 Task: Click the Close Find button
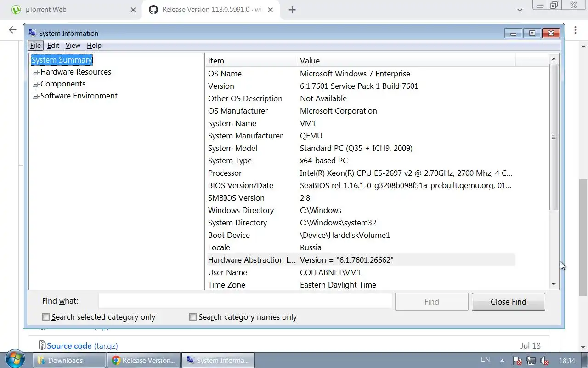(x=509, y=302)
